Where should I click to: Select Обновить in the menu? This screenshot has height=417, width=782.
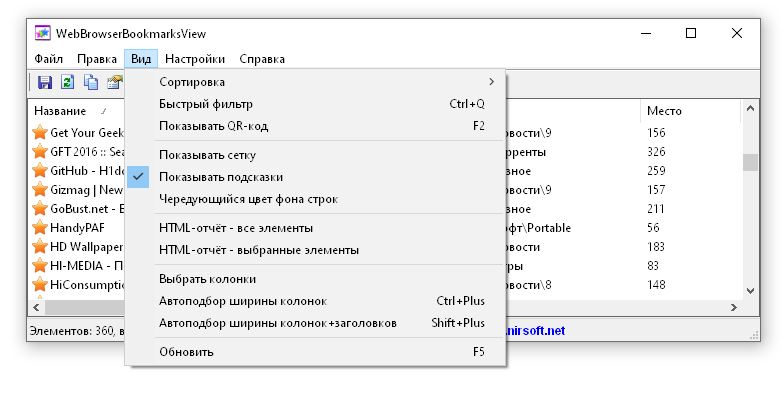(x=315, y=352)
